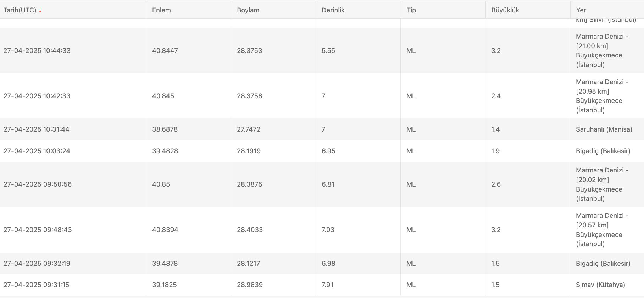Viewport: 644px width, 298px height.
Task: Select the 27-04-2025 09:32:19 date cell
Action: tap(37, 264)
